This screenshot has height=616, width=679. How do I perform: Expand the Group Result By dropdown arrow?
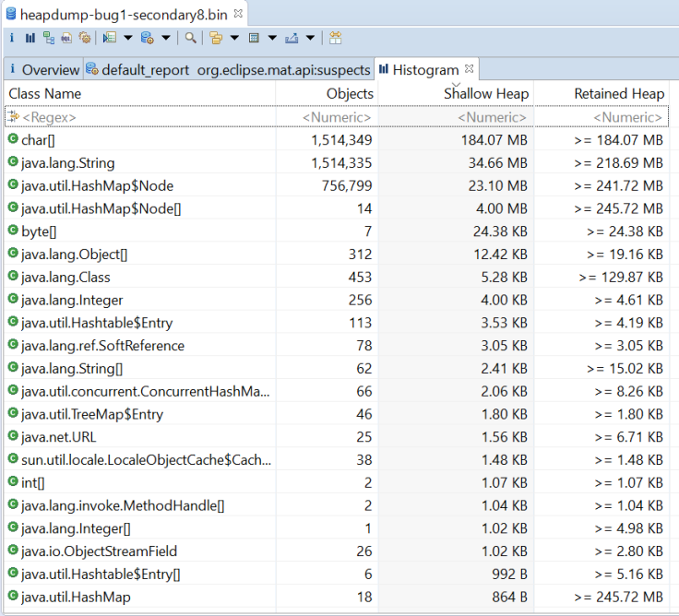[x=235, y=38]
